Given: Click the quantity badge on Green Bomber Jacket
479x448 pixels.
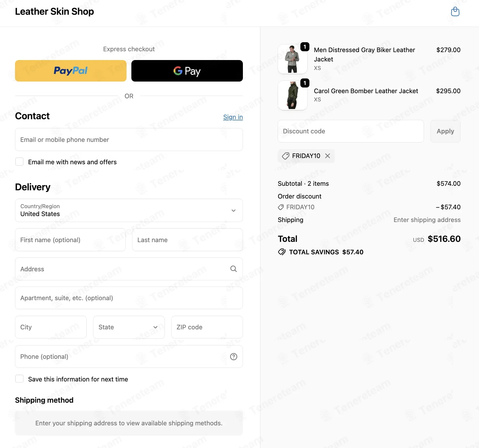Looking at the screenshot, I should 305,83.
